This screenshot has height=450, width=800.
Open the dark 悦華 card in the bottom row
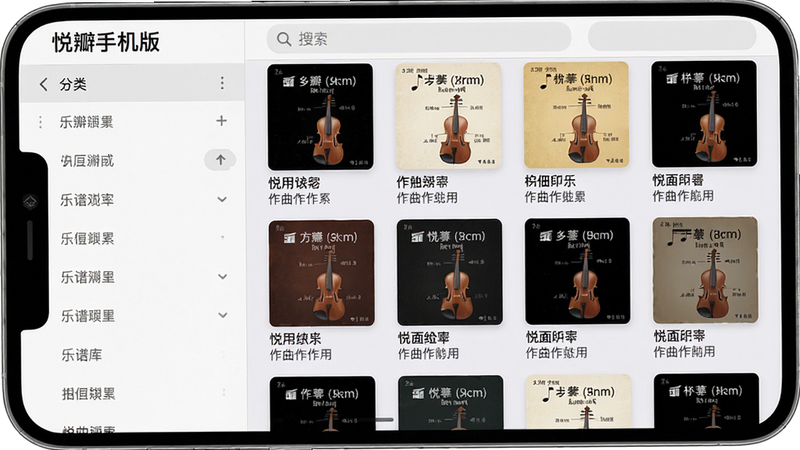[x=451, y=403]
